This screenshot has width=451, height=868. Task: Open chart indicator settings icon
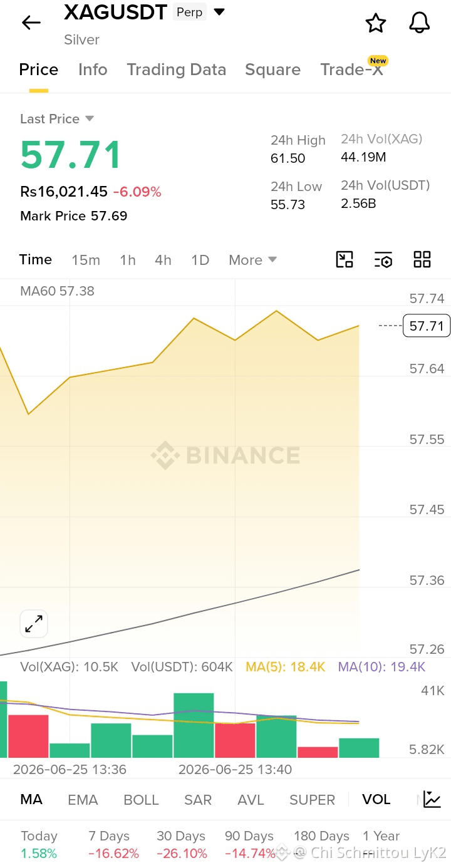pos(383,259)
